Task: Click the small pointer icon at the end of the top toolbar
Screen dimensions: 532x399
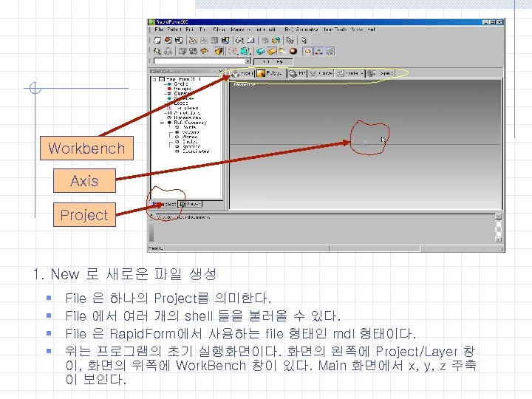Action: [304, 41]
